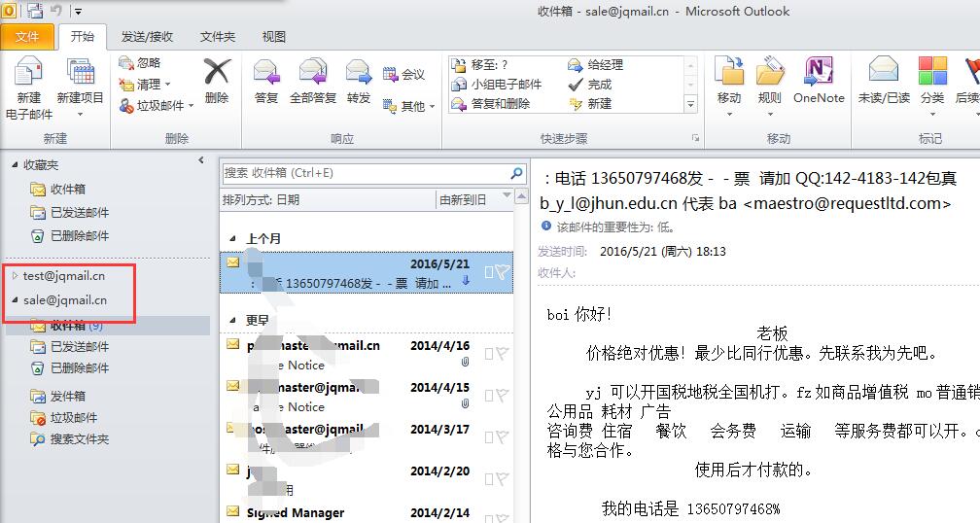The width and height of the screenshot is (980, 523).
Task: Open the 文件 (File) tab
Action: click(27, 37)
